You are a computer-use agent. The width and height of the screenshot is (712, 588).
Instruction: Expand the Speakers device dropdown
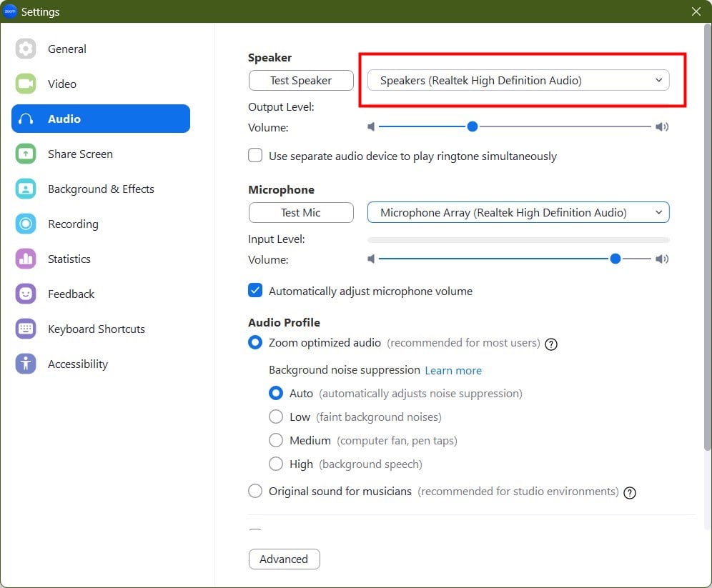click(518, 80)
